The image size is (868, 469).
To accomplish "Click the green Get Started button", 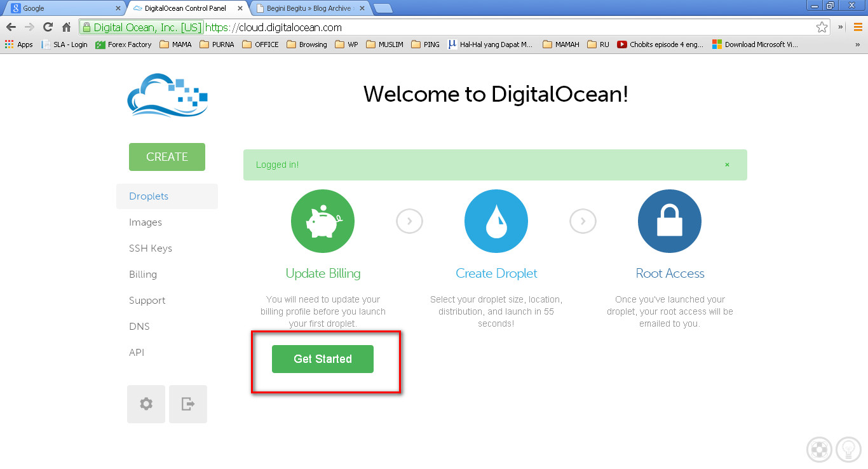I will 323,359.
